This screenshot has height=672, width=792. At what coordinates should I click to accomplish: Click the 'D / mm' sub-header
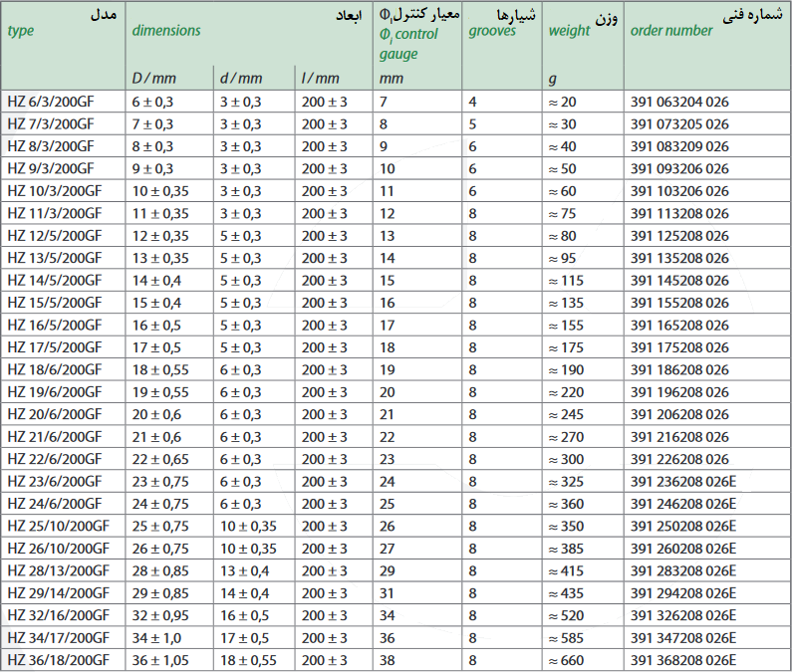pyautogui.click(x=154, y=78)
